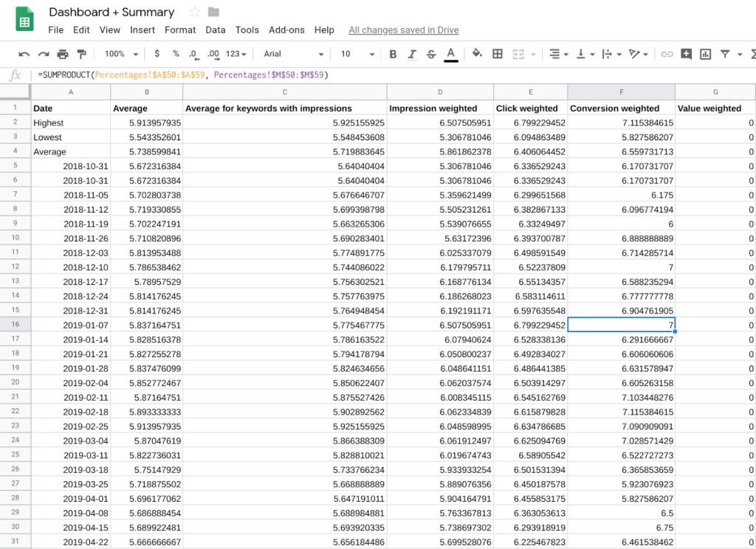Open the Data menu
This screenshot has width=756, height=549.
click(216, 30)
